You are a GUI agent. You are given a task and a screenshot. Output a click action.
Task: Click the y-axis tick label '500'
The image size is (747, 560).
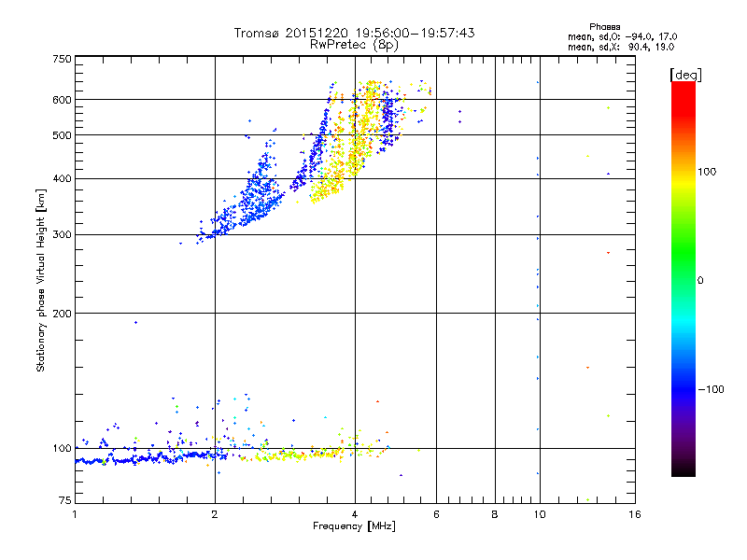tap(62, 135)
